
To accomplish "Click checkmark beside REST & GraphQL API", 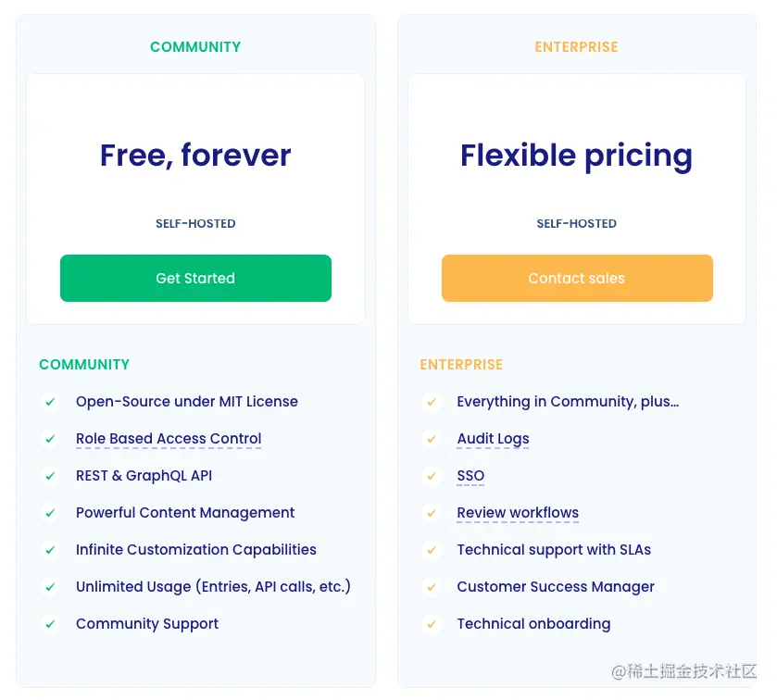I will [50, 476].
